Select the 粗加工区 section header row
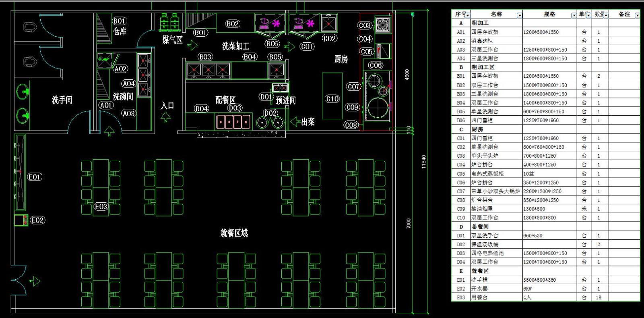Screen dimensions: 644x318 pos(546,67)
